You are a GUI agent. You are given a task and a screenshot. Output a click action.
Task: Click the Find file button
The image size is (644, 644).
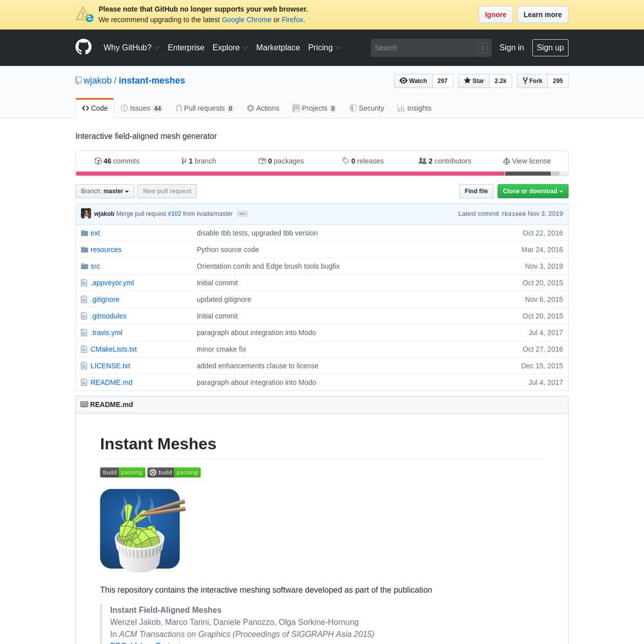(x=476, y=191)
